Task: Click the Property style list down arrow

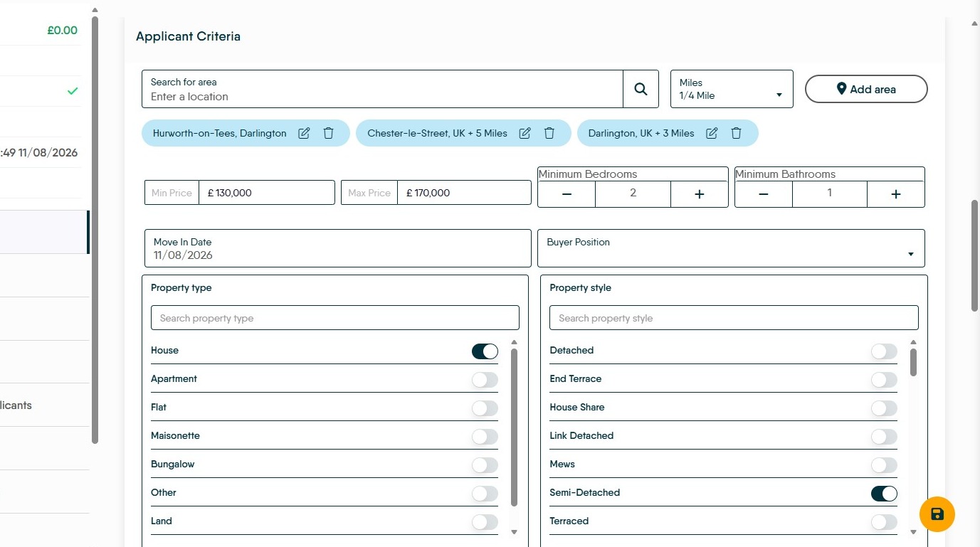Action: [x=913, y=531]
